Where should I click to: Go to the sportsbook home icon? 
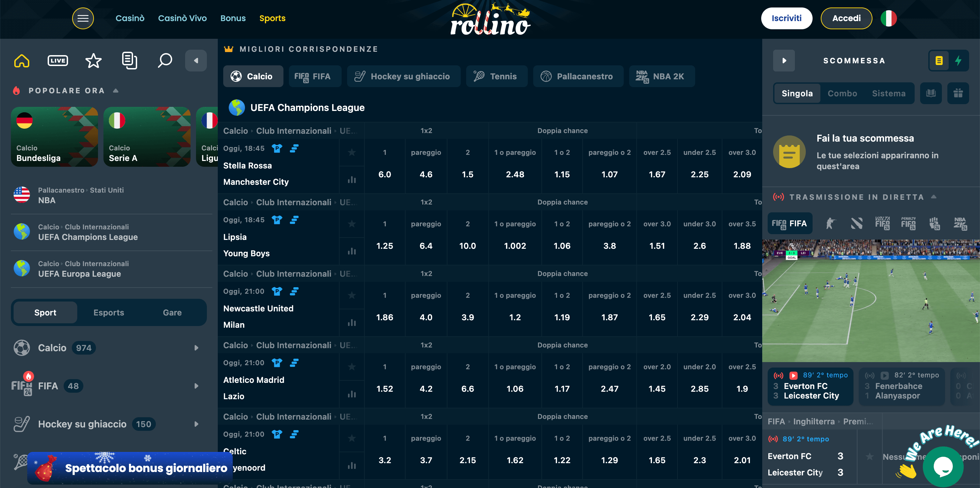click(22, 61)
